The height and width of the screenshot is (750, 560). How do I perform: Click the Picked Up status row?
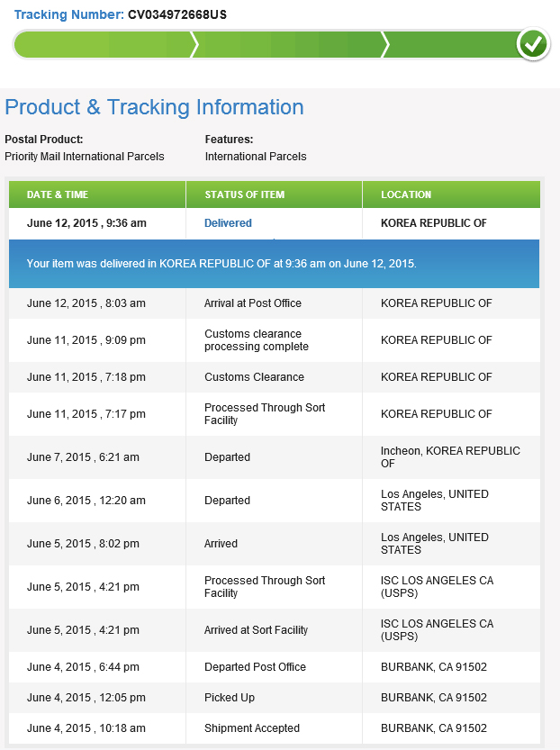click(x=274, y=698)
